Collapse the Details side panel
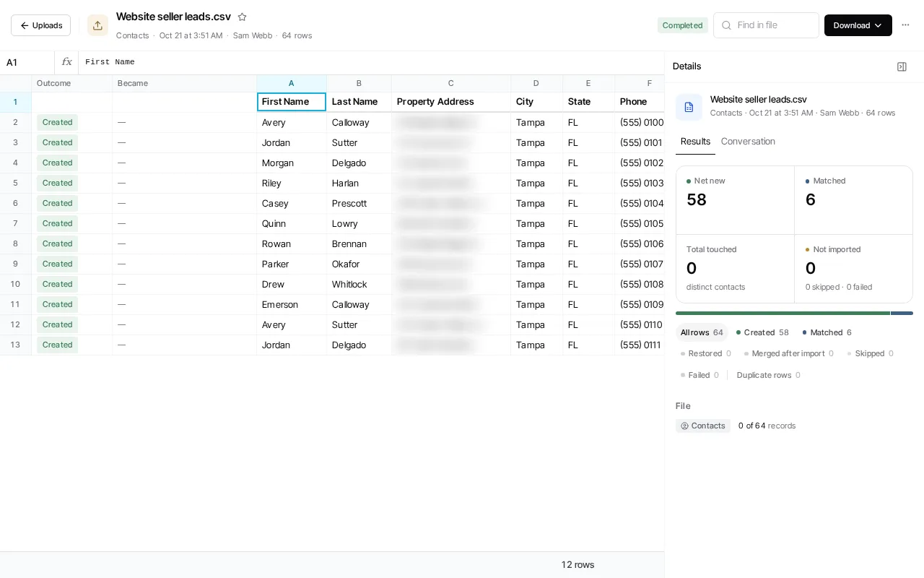 tap(902, 66)
